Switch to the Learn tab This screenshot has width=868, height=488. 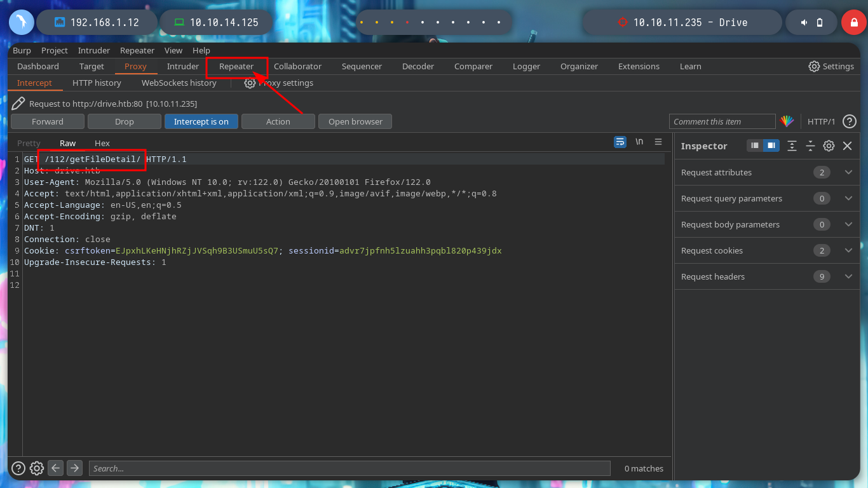point(691,66)
